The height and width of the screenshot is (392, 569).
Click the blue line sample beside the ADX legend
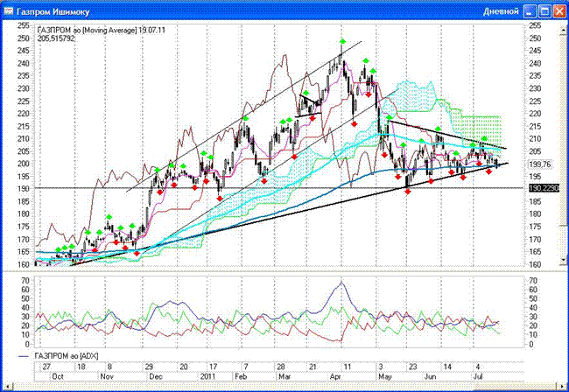coord(24,356)
